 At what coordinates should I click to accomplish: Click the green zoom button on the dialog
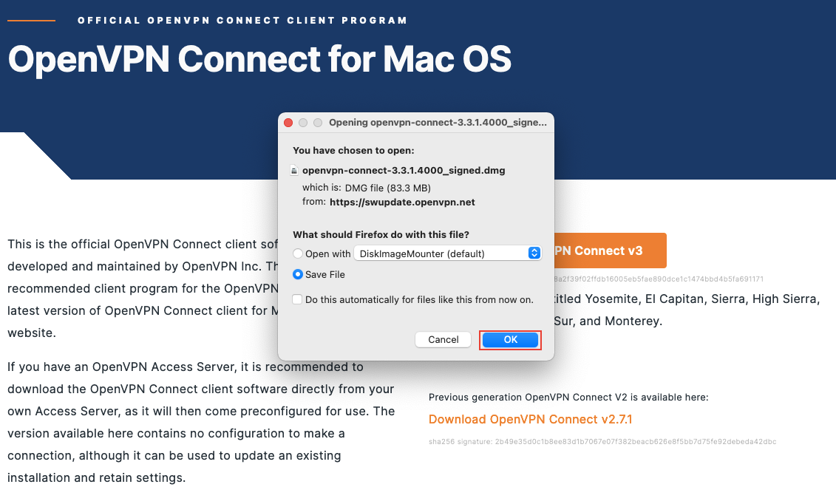pos(318,123)
